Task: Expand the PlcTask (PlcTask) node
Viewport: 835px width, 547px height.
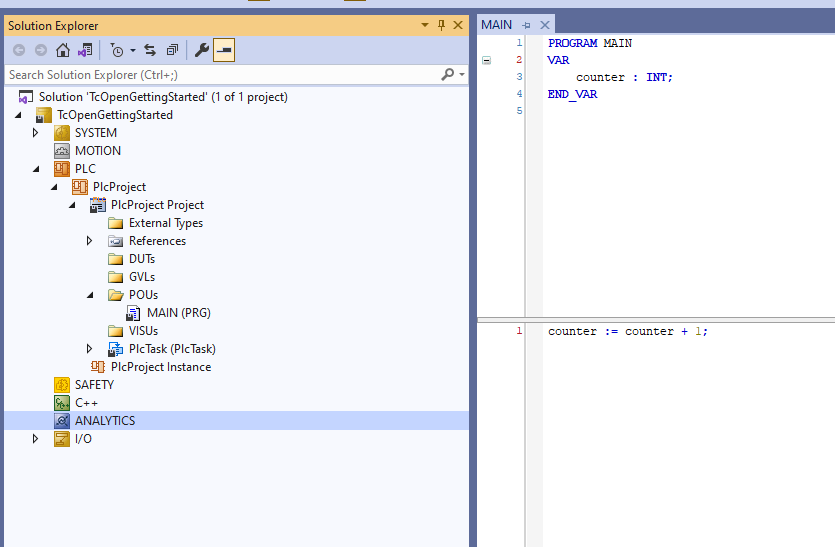Action: coord(90,349)
